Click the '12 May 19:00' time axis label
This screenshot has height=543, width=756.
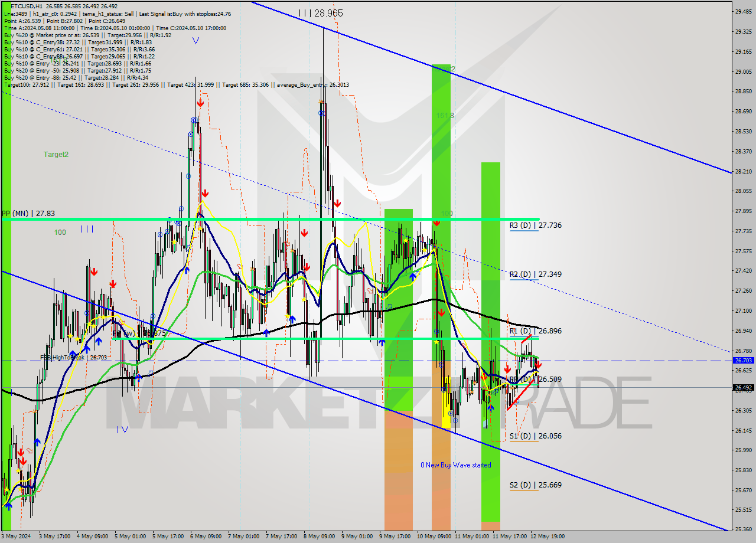click(x=548, y=537)
